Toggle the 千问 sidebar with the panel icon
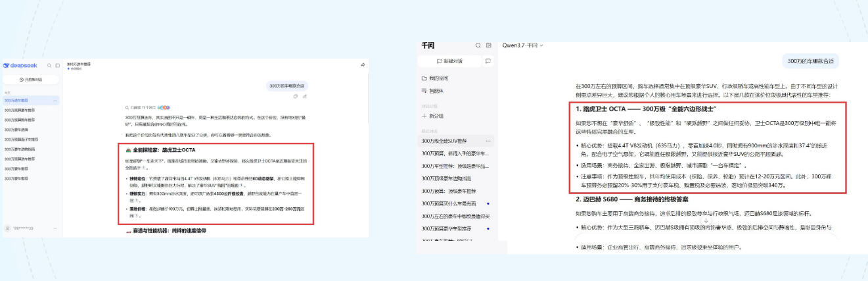This screenshot has height=281, width=868. click(488, 45)
